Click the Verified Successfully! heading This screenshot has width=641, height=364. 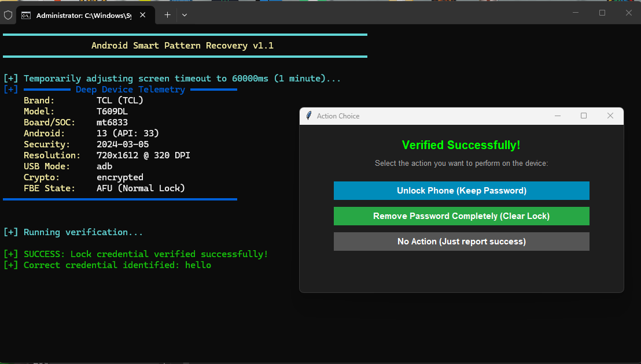point(461,145)
